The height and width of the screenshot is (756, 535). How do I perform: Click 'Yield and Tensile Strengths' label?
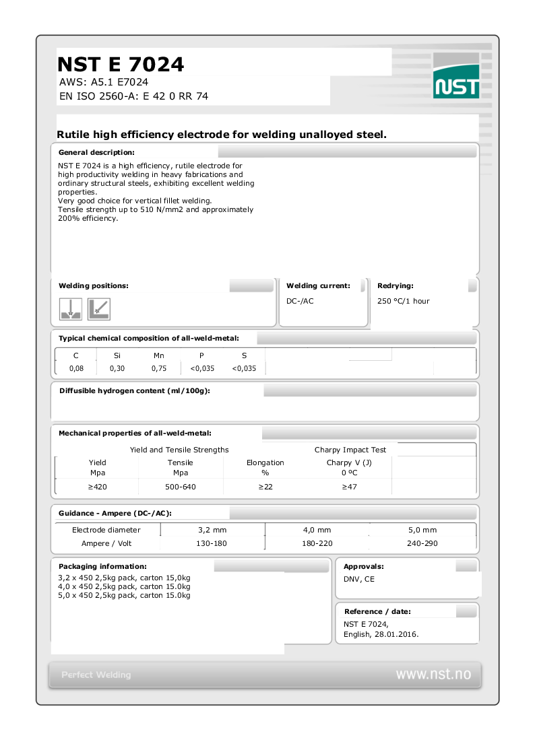(179, 450)
